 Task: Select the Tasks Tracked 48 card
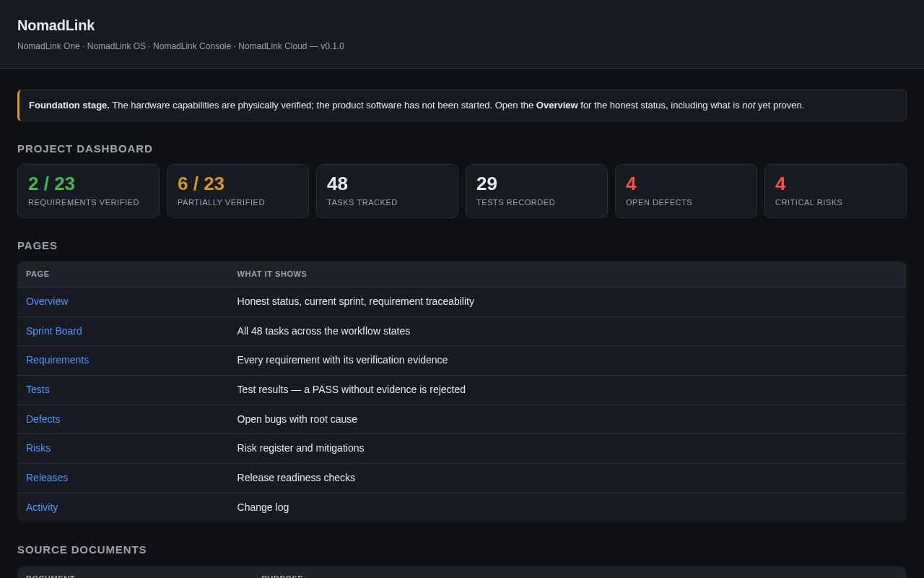click(387, 191)
